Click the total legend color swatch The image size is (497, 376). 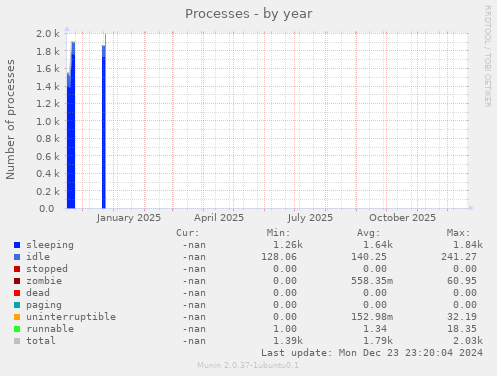pos(17,341)
